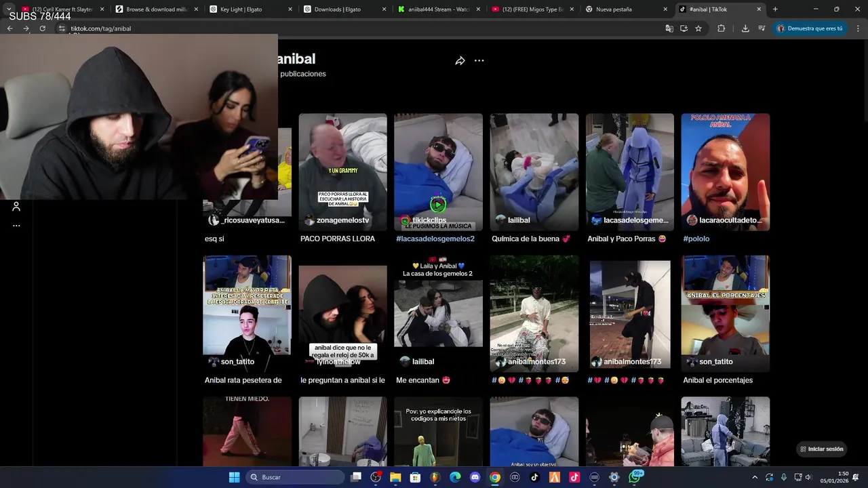Viewport: 868px width, 488px height.
Task: Click the microphone icon in the system tray
Action: pos(783,477)
